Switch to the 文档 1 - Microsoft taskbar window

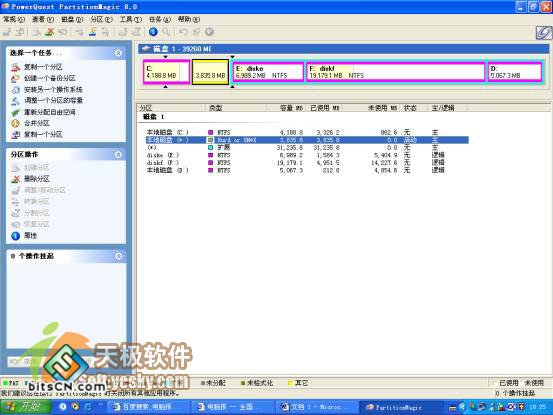click(317, 407)
